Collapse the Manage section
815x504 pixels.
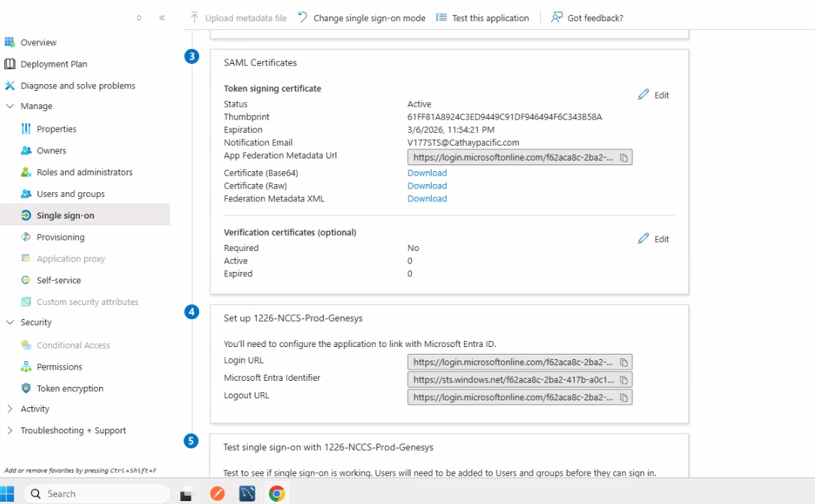[x=10, y=107]
